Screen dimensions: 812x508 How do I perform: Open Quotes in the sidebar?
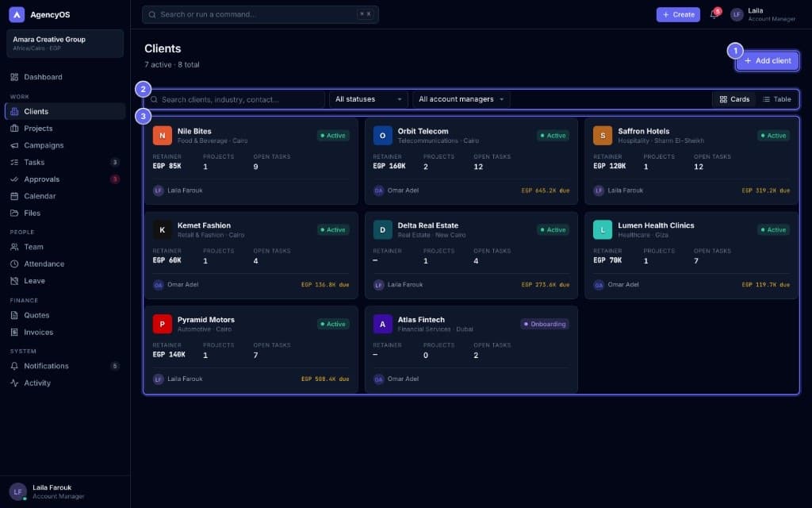(65, 315)
